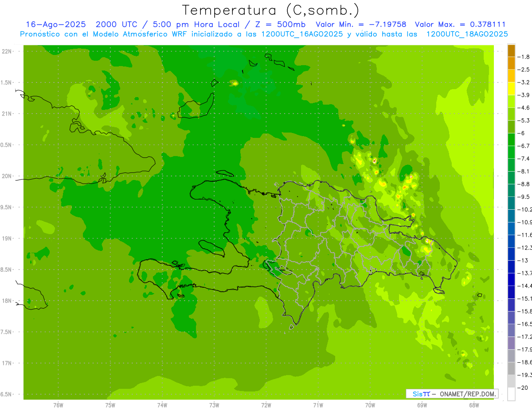This screenshot has width=532, height=411.
Task: Click the "68W" longitude label
Action: click(474, 405)
